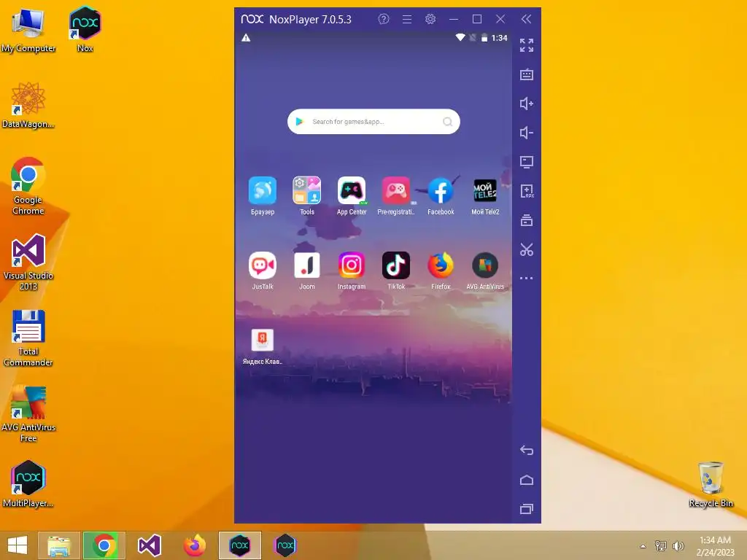
Task: Click the Nox sidebar screen icon
Action: (x=527, y=162)
